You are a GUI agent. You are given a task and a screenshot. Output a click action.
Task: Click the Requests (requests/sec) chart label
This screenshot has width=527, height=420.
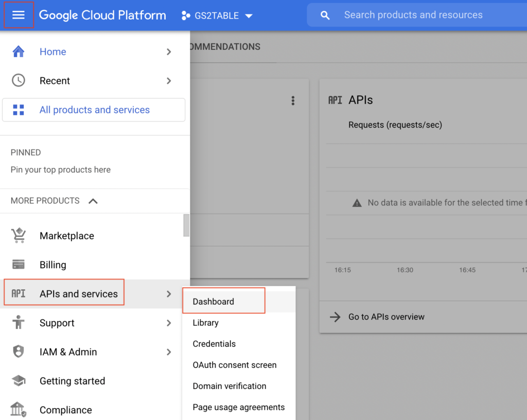(395, 125)
